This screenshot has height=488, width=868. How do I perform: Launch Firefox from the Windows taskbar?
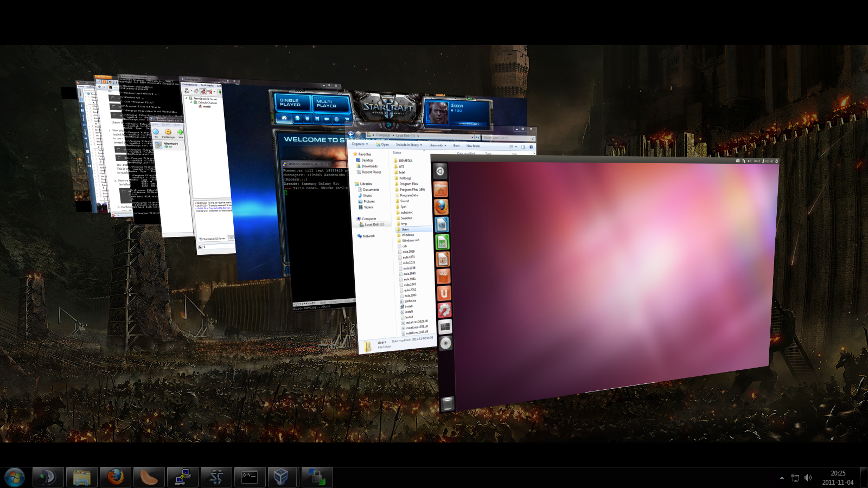pyautogui.click(x=115, y=477)
